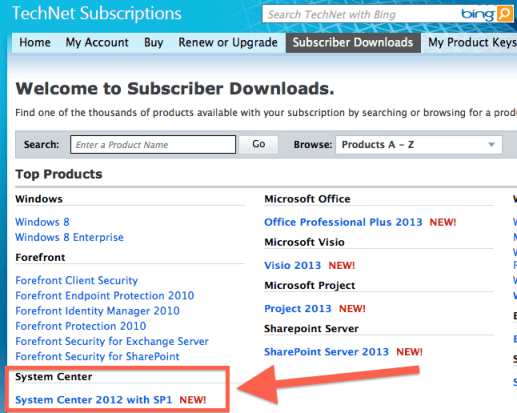
Task: Open Forefront Protection 2010 link
Action: (81, 326)
